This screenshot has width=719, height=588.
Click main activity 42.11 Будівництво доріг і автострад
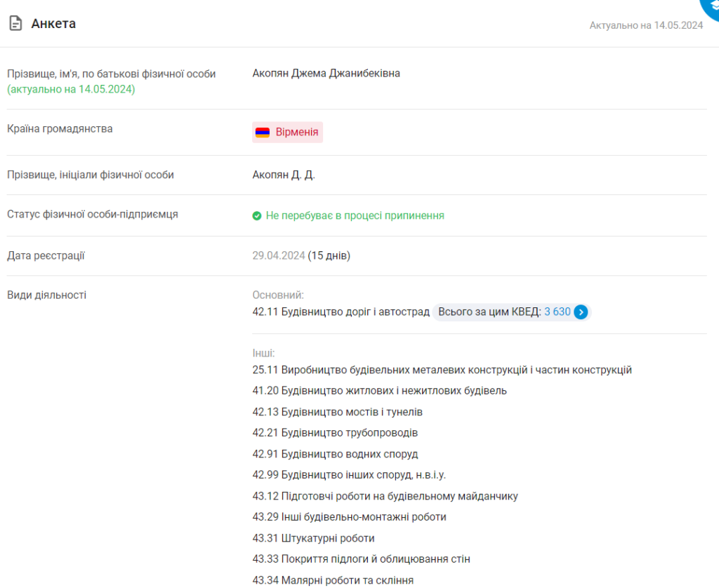coord(341,312)
